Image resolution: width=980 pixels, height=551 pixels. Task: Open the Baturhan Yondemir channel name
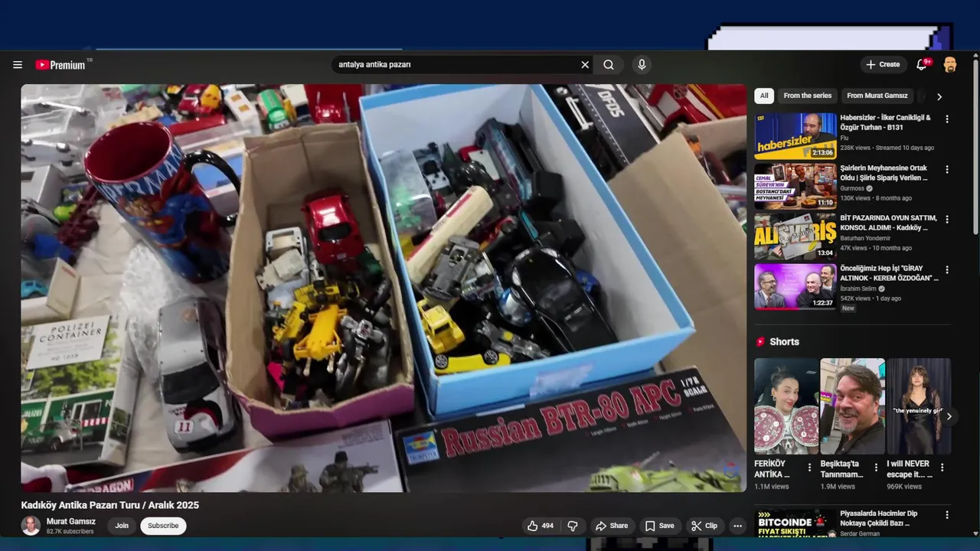click(x=865, y=238)
